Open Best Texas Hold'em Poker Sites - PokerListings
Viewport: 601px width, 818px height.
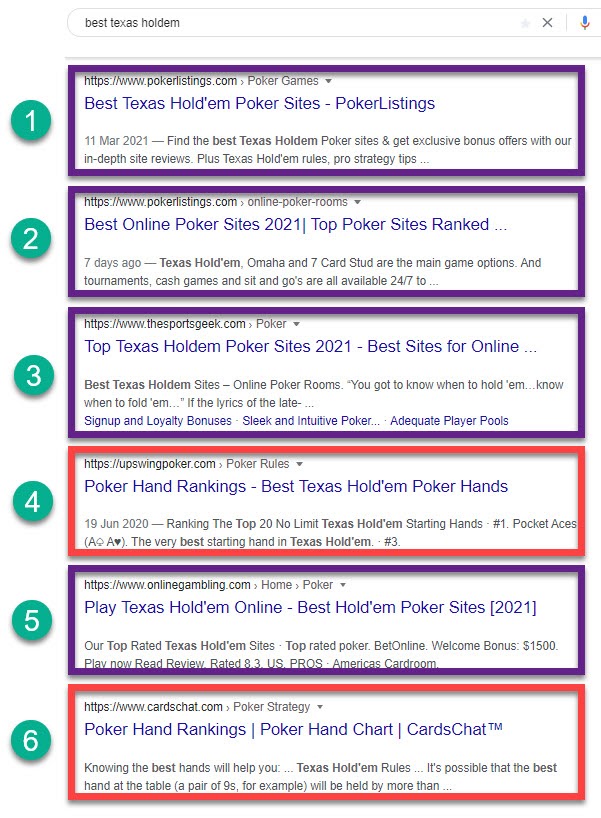click(x=259, y=104)
